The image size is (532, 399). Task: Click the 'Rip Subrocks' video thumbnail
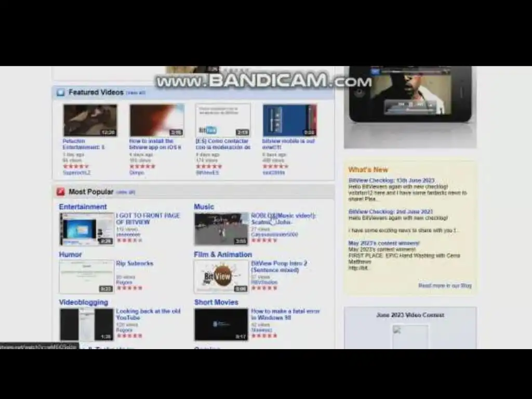(x=87, y=277)
